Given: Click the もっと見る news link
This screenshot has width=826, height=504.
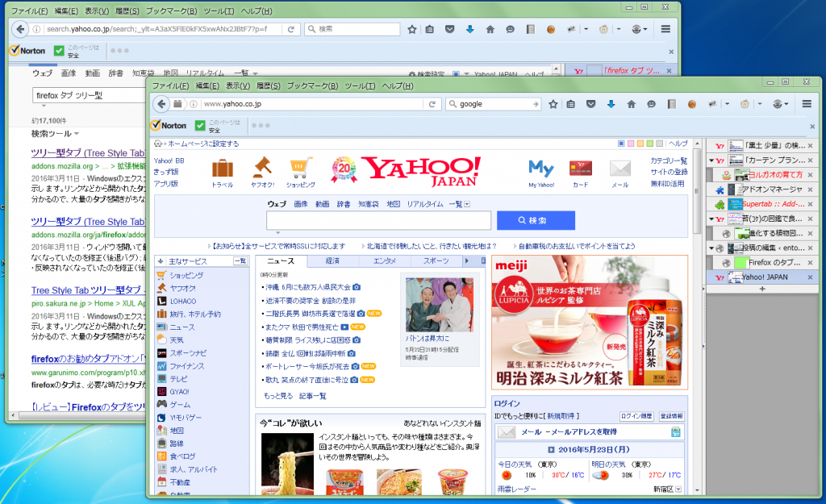Looking at the screenshot, I should (278, 396).
